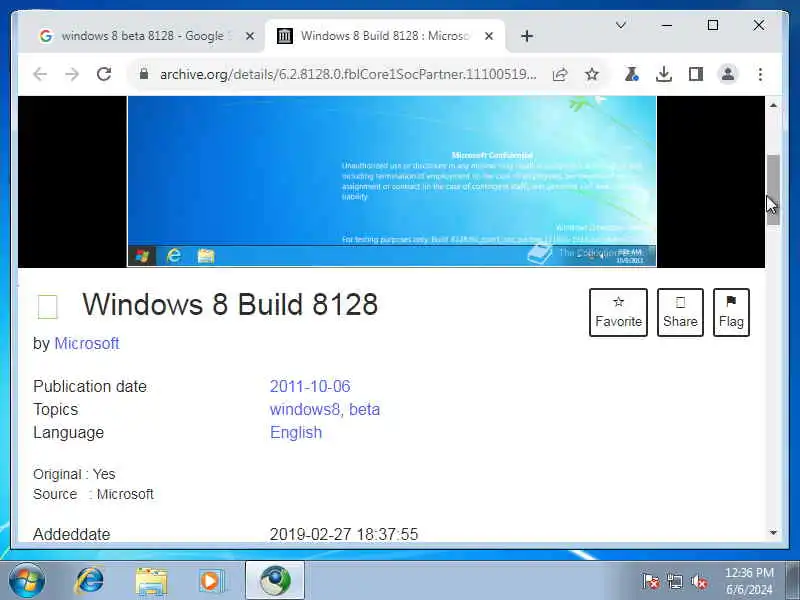Open the taskbar clock and date

[x=749, y=581]
